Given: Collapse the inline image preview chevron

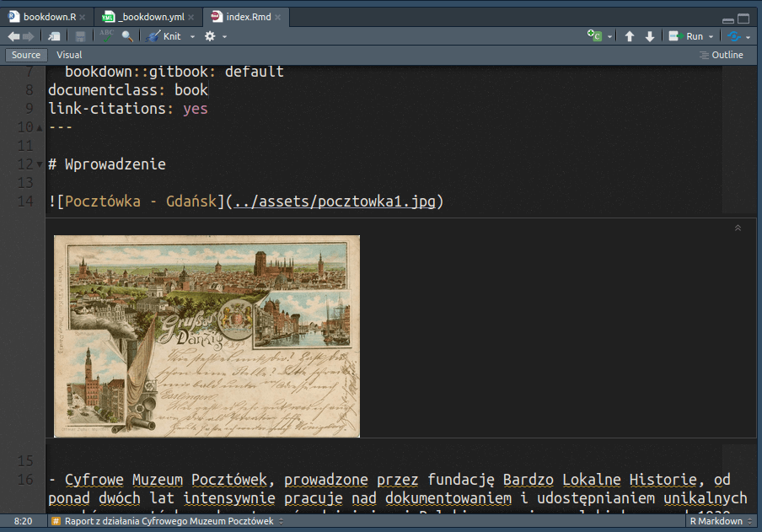Looking at the screenshot, I should [738, 228].
